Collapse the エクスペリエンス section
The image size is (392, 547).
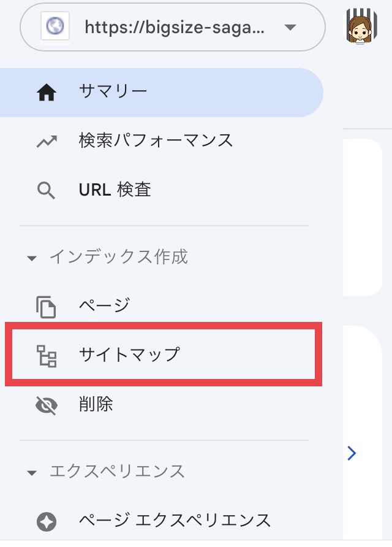32,473
